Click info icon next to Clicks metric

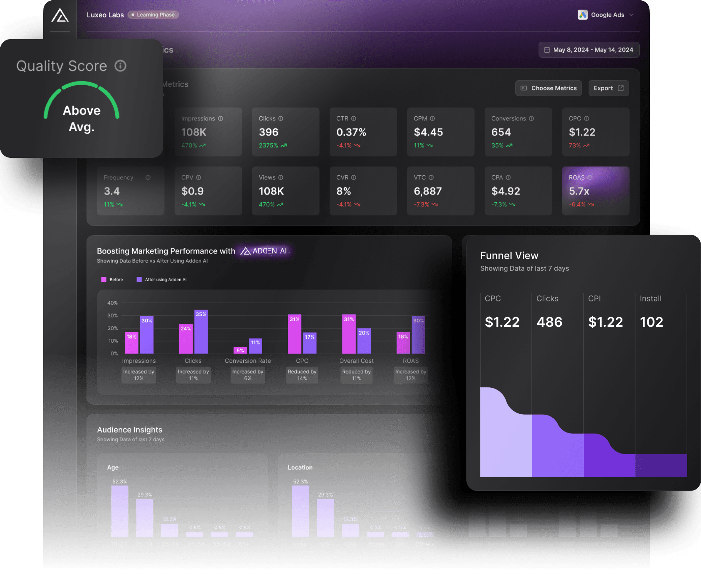281,118
